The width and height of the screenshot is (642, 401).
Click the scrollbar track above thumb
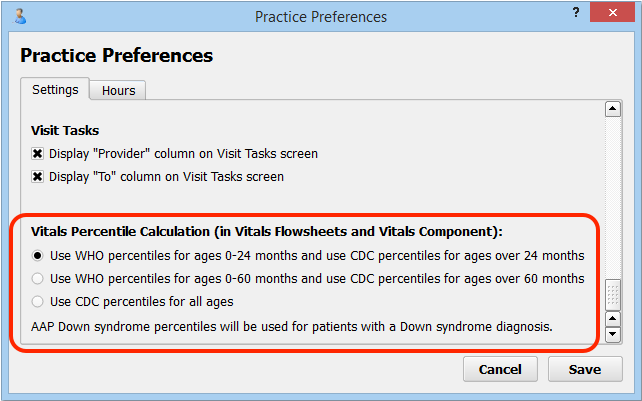[x=613, y=198]
